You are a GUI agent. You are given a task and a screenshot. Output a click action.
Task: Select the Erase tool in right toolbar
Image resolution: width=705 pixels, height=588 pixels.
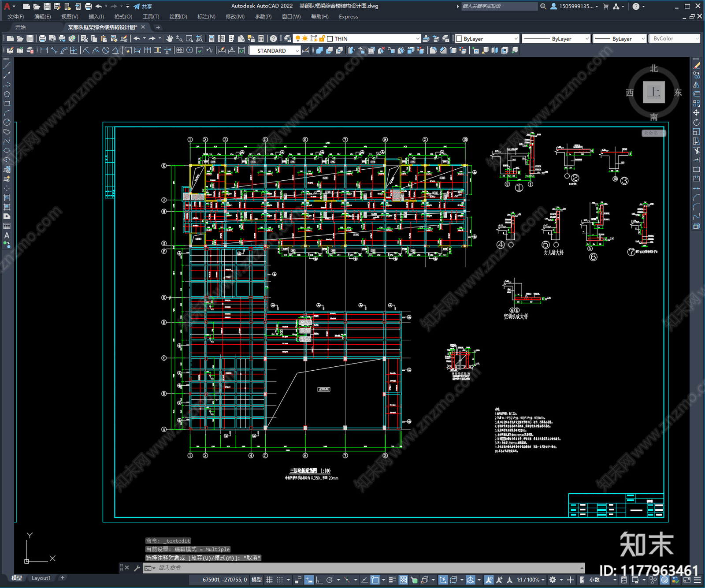[x=696, y=65]
